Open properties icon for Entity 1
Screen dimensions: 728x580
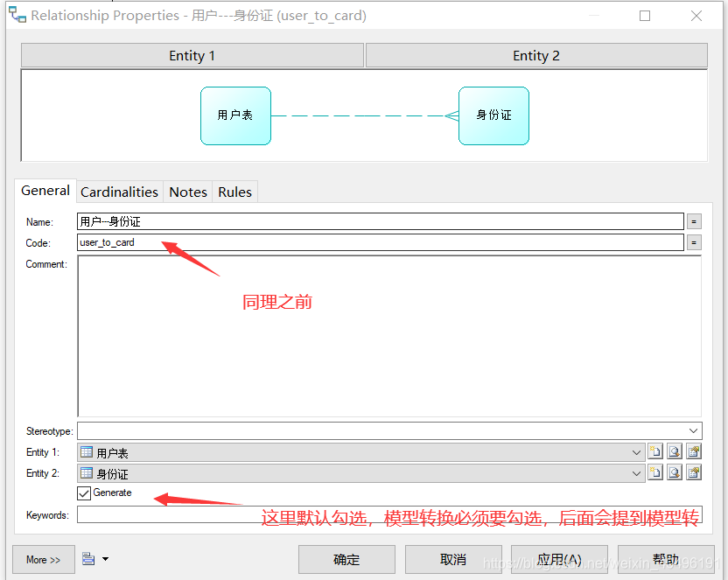[x=694, y=451]
